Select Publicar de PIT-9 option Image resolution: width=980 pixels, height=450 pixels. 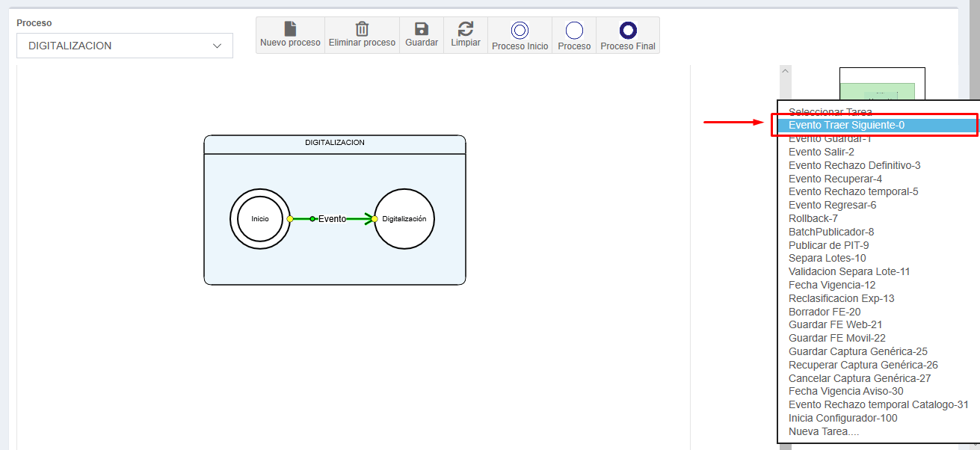[x=828, y=245]
